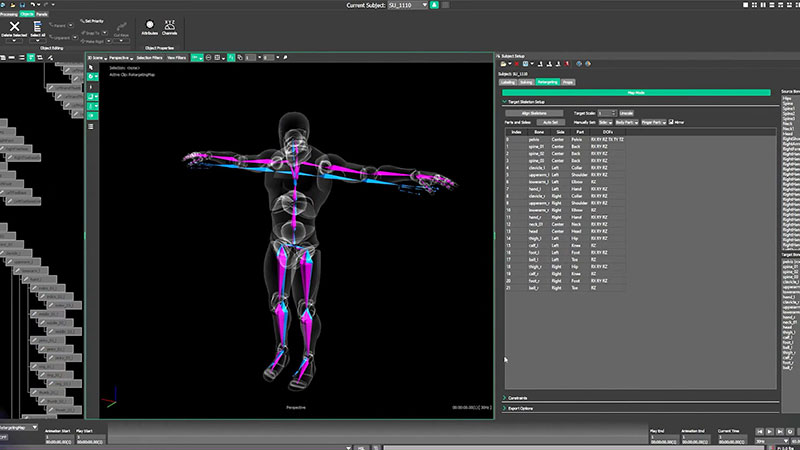Collapse the Target Skeleton Setup section
800x450 pixels.
[504, 102]
